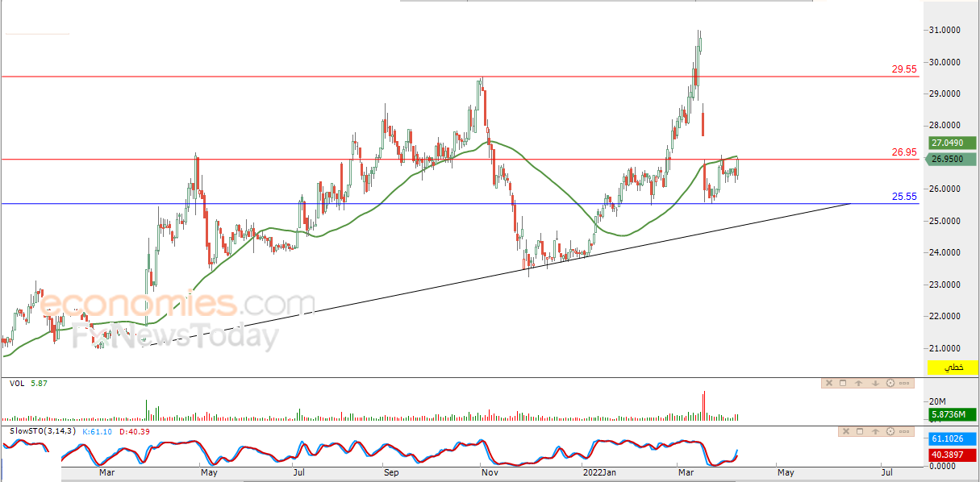
Task: Move the VOL panel up
Action: 858,383
